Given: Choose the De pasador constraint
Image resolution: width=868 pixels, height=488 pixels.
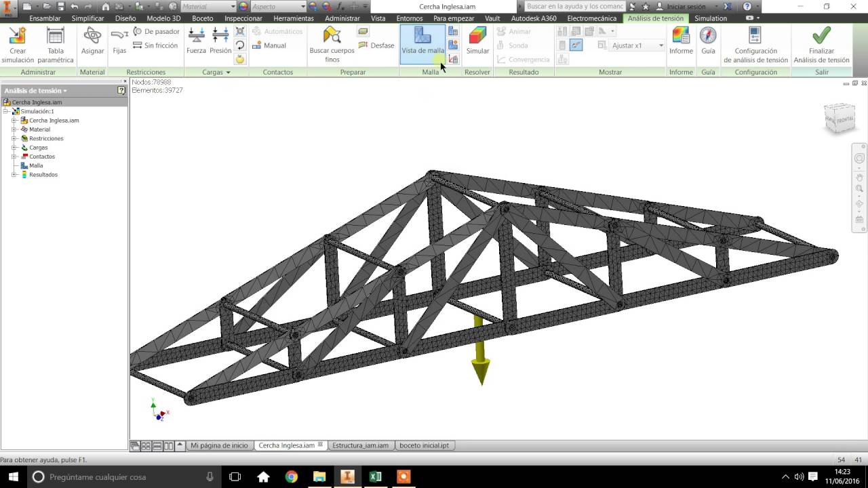Looking at the screenshot, I should (x=156, y=32).
